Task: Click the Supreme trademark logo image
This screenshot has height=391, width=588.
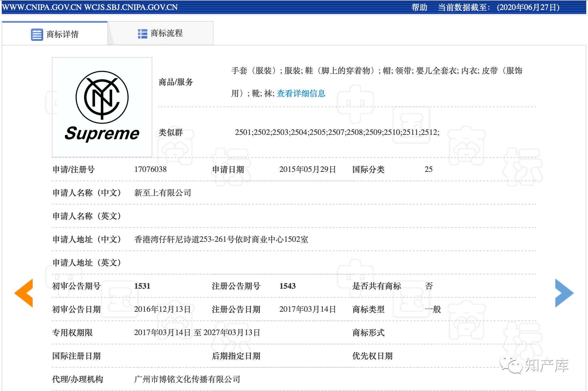Action: (x=102, y=107)
